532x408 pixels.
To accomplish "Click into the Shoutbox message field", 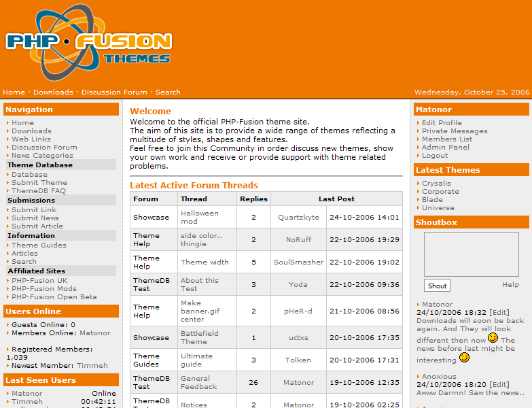I will click(472, 254).
